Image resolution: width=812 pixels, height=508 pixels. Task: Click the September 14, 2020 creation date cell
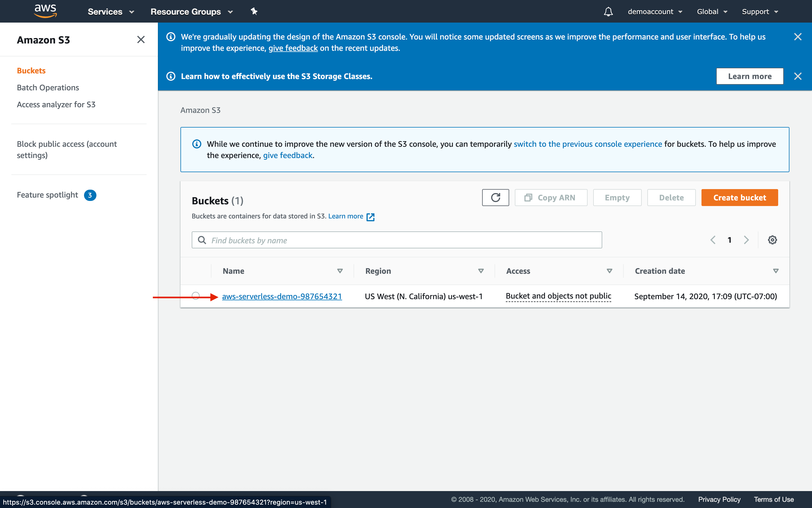[706, 296]
